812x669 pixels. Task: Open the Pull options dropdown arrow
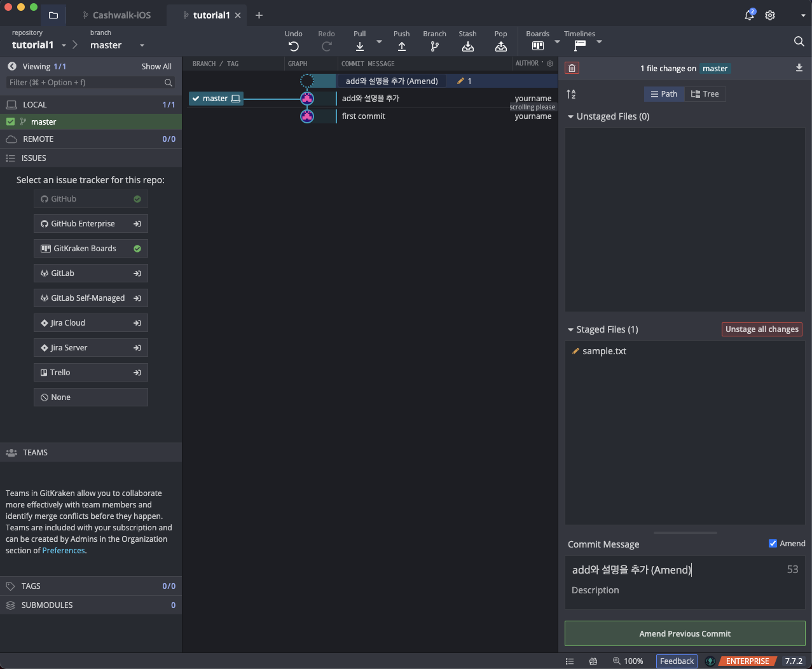[x=380, y=42]
